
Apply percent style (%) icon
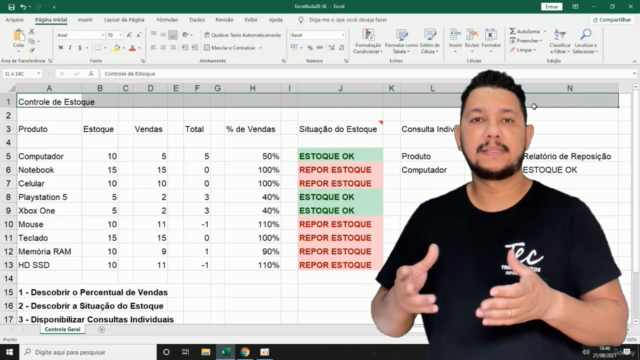point(310,48)
